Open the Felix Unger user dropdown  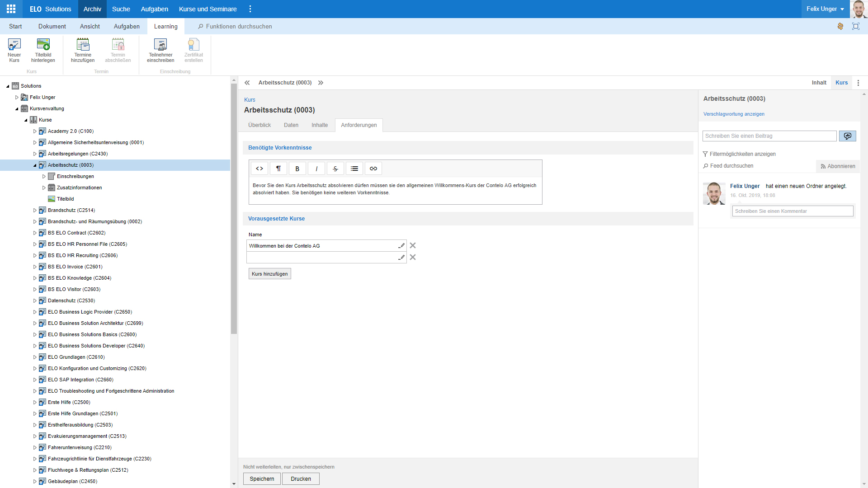(x=825, y=9)
